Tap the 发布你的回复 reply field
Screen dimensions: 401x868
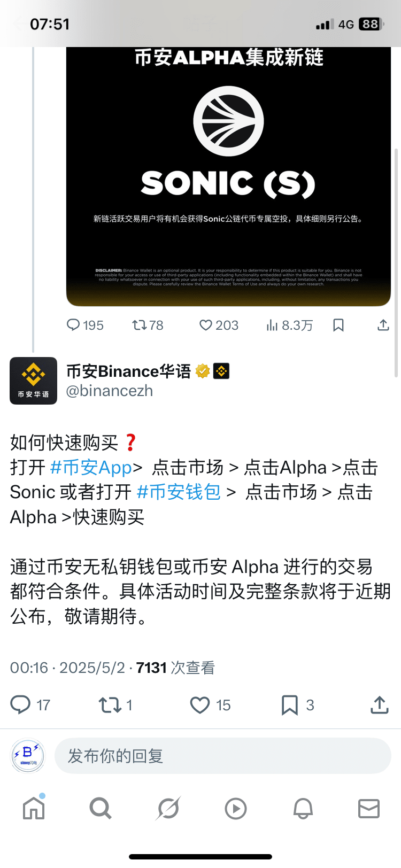coord(223,756)
